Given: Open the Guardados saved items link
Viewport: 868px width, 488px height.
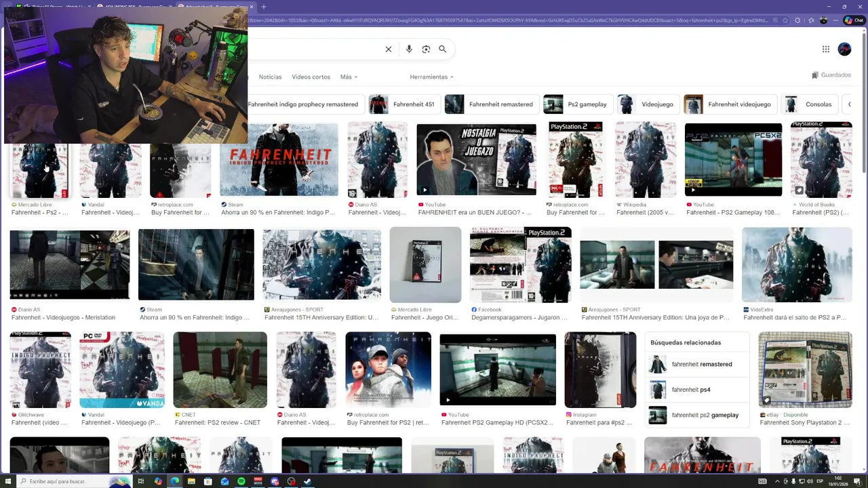Looking at the screenshot, I should tap(831, 75).
